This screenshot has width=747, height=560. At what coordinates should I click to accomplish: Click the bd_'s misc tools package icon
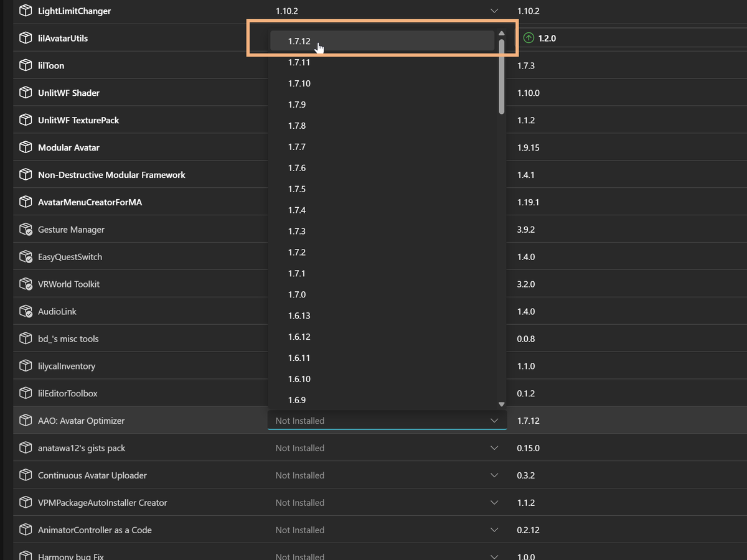[x=26, y=338]
